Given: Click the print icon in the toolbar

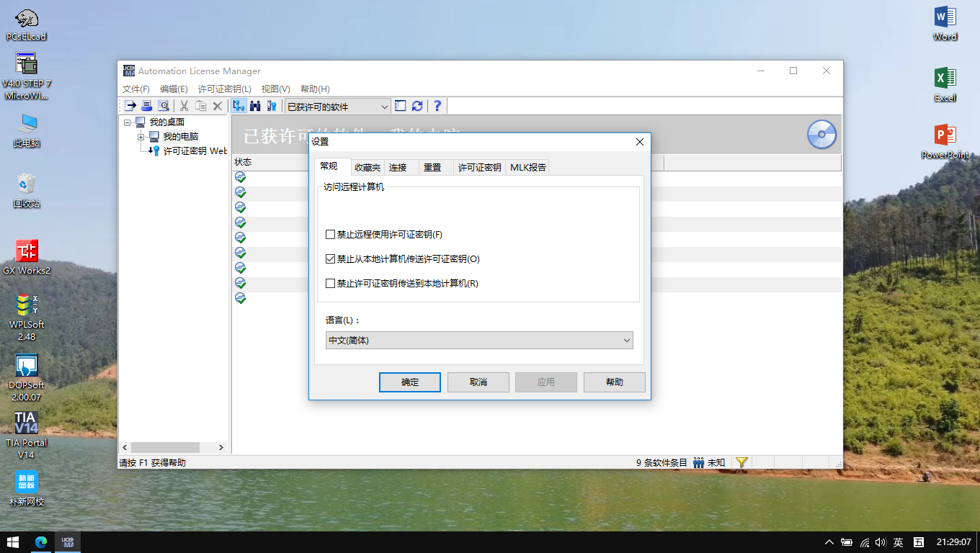Looking at the screenshot, I should coord(147,106).
